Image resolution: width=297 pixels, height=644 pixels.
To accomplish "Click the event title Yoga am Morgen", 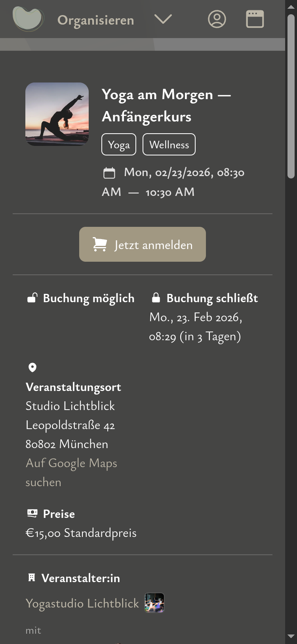I will pos(166,105).
